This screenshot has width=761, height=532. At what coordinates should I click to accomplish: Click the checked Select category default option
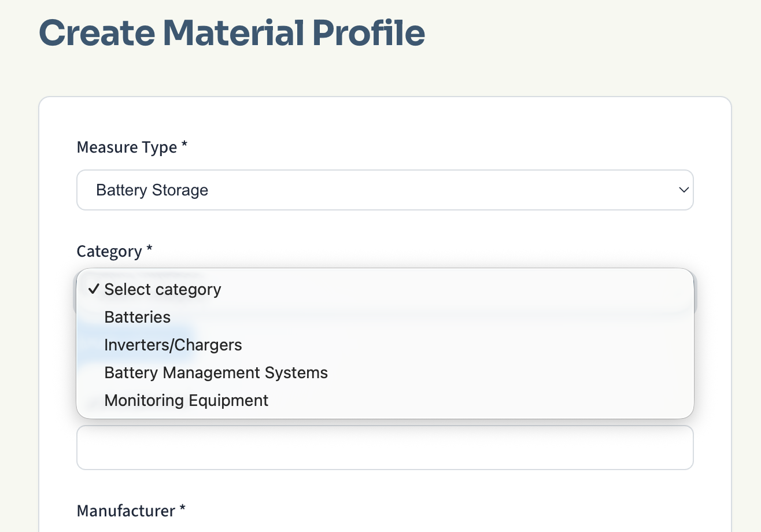coord(162,289)
